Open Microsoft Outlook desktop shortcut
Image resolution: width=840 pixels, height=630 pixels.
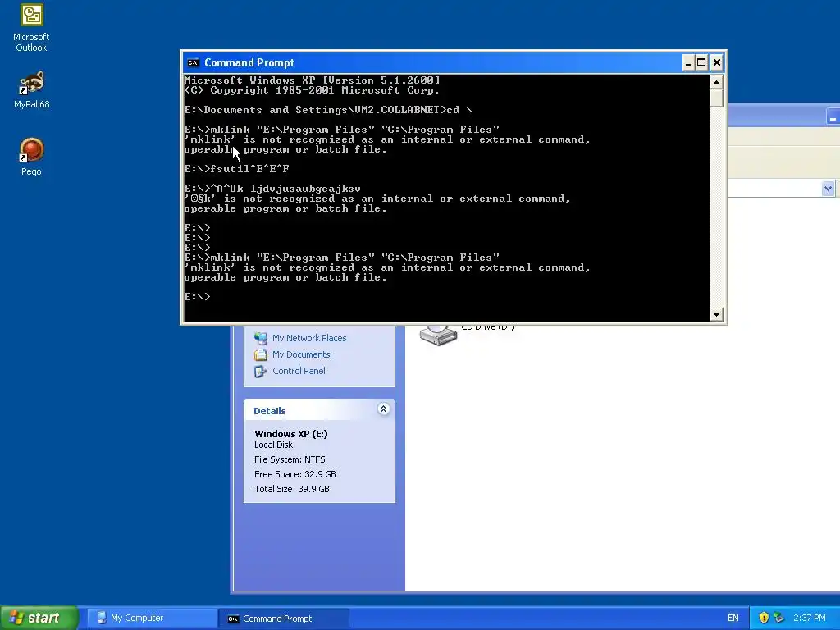click(31, 28)
